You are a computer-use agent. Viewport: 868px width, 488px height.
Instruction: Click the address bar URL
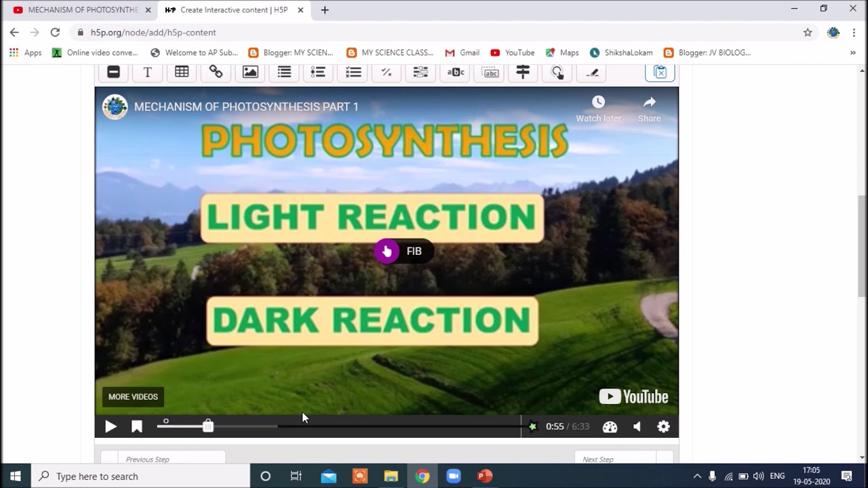click(x=153, y=33)
